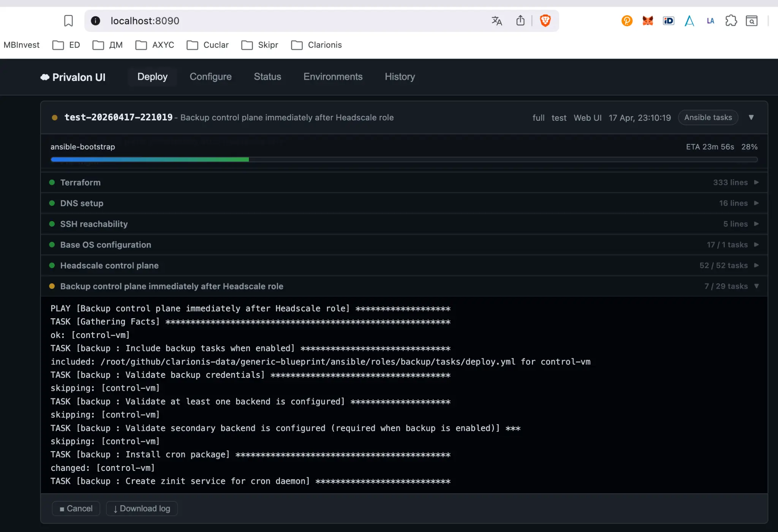Click the browser extensions puzzle icon
Image resolution: width=778 pixels, height=532 pixels.
coord(731,21)
